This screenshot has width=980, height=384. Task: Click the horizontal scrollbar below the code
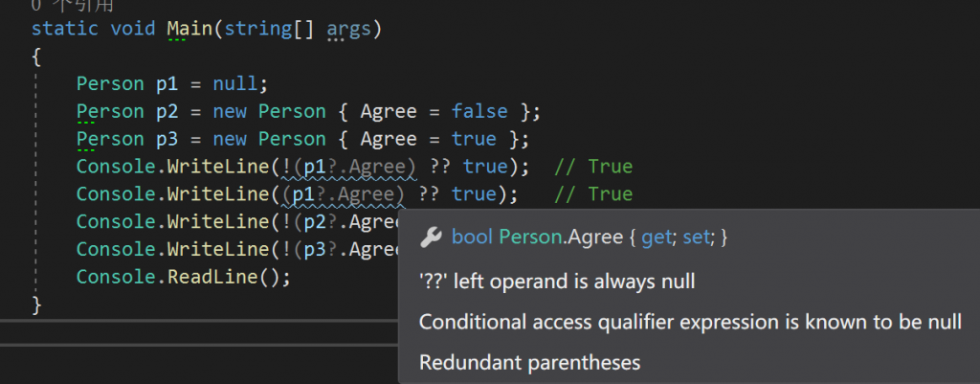[x=191, y=333]
